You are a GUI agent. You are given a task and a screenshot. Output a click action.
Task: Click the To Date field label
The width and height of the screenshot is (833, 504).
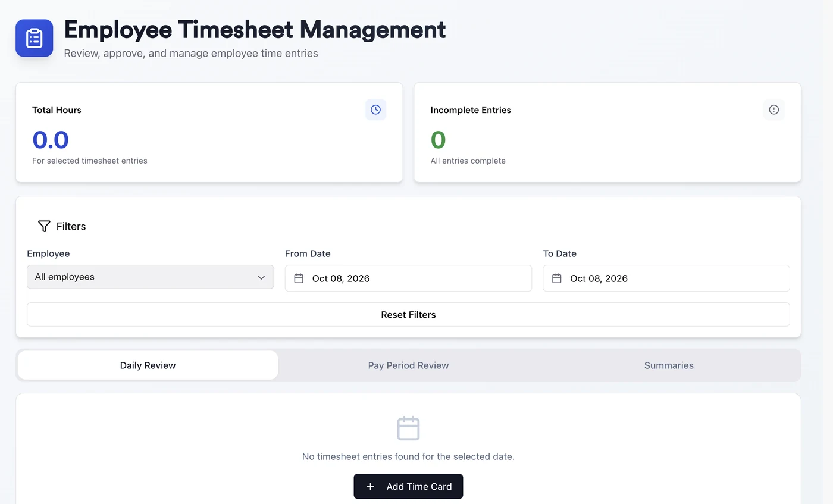560,253
